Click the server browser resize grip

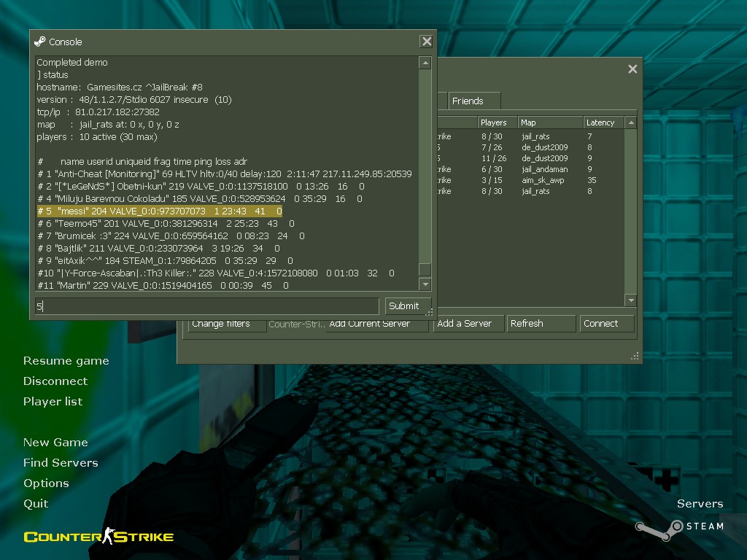[x=635, y=356]
